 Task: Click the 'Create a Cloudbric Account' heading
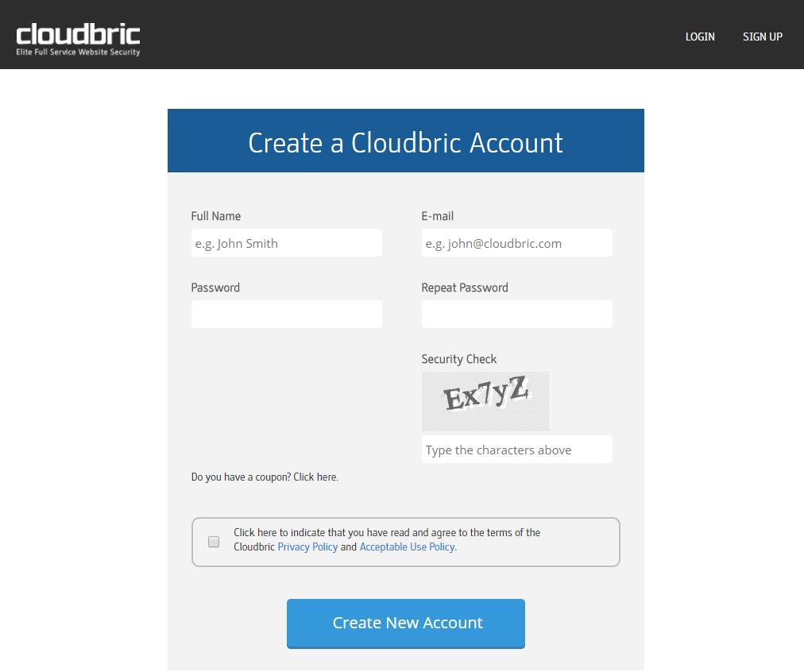coord(406,142)
